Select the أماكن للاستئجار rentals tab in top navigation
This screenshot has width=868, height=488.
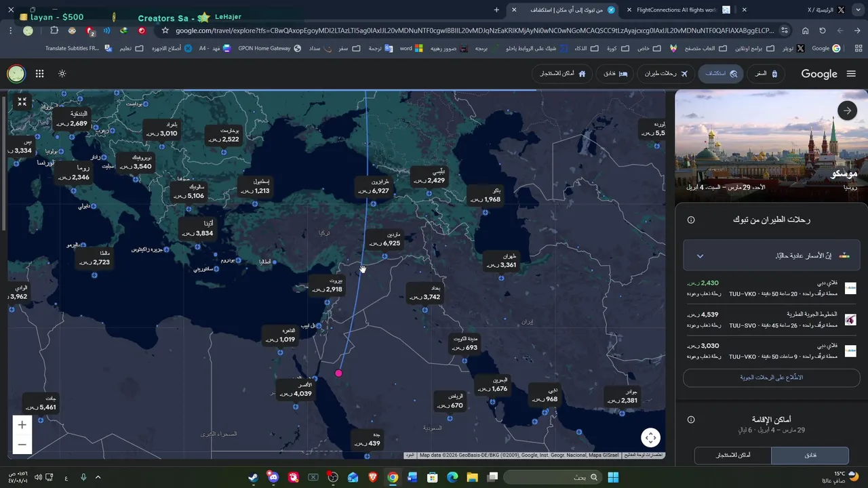click(x=563, y=74)
